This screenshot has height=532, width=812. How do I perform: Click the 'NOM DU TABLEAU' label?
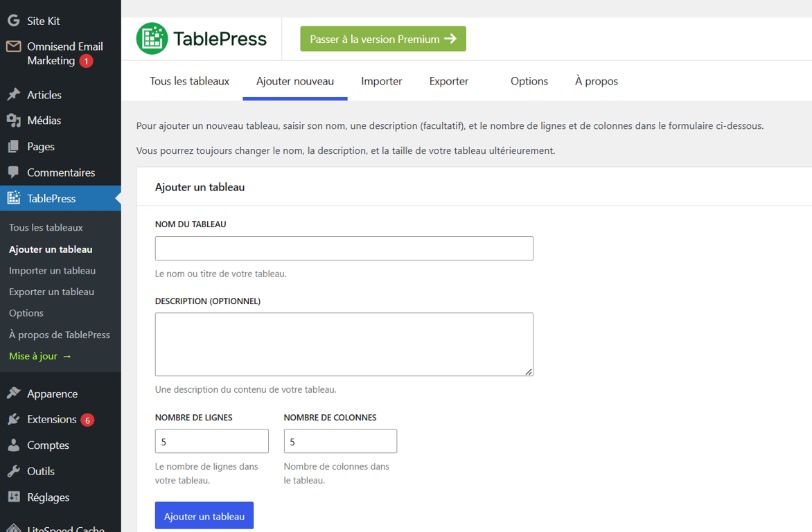(191, 224)
